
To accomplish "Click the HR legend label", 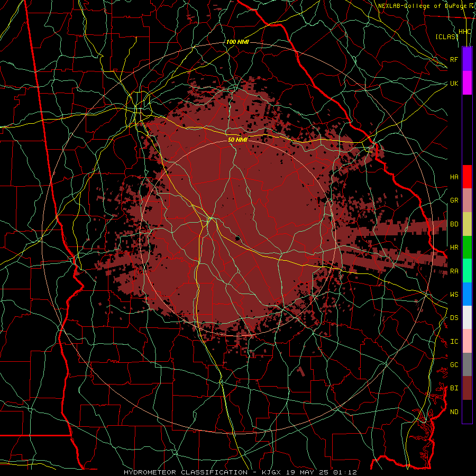I will click(x=454, y=248).
